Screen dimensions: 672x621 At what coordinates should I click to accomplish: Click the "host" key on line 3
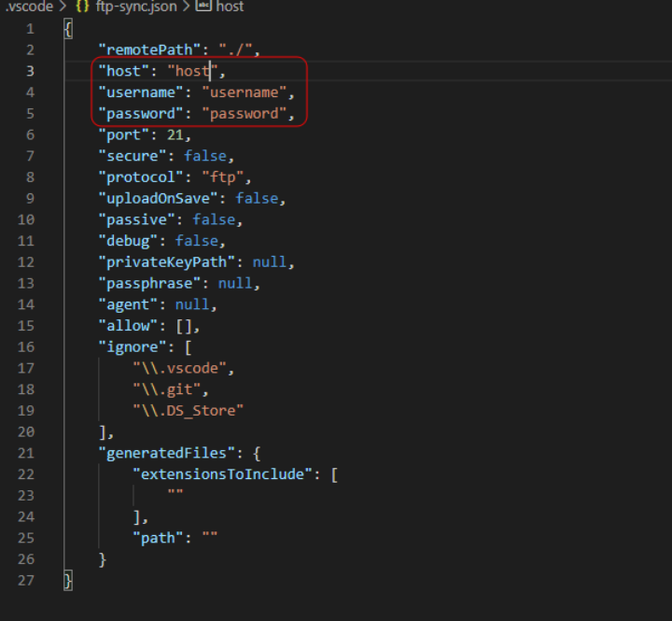[124, 71]
